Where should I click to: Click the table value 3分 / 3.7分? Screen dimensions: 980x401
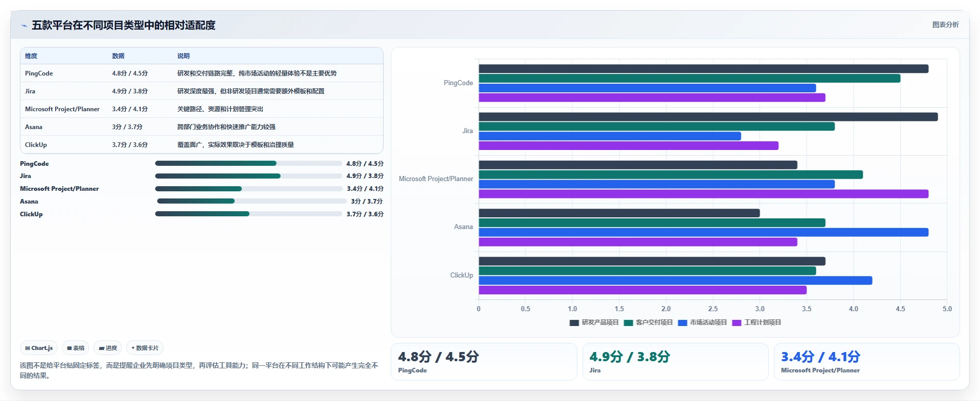point(128,127)
